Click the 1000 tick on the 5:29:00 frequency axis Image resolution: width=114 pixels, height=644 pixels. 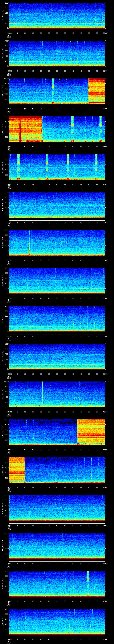(6, 3)
